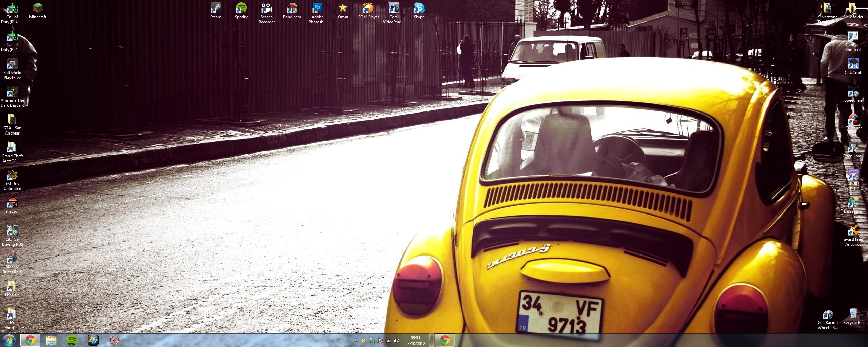Select the Config - Shortcut icon
Image resolution: width=868 pixels, height=347 pixels.
(x=853, y=41)
